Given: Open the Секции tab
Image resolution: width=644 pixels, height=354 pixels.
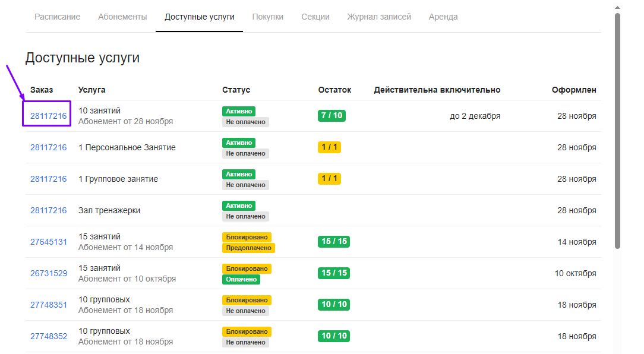Looking at the screenshot, I should tap(315, 17).
